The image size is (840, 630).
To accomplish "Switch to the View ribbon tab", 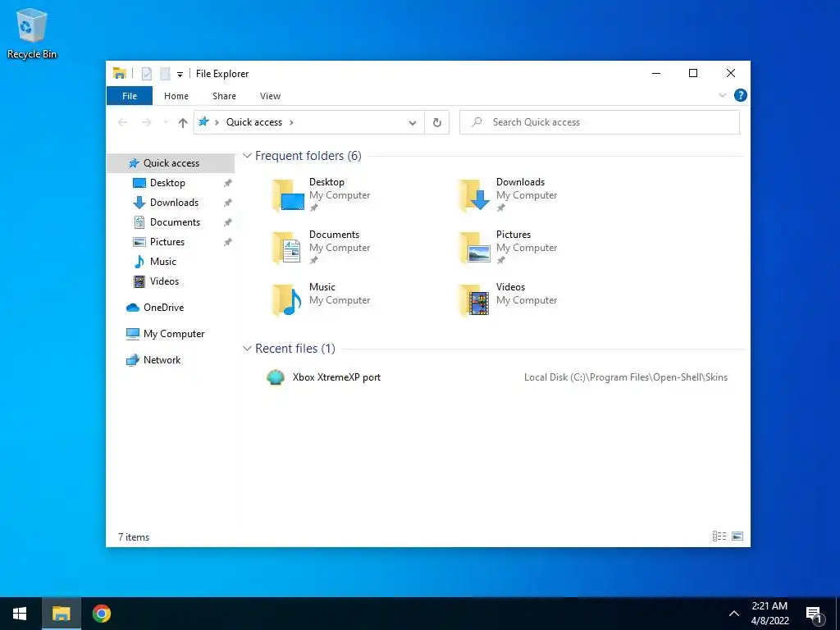I will coord(270,96).
